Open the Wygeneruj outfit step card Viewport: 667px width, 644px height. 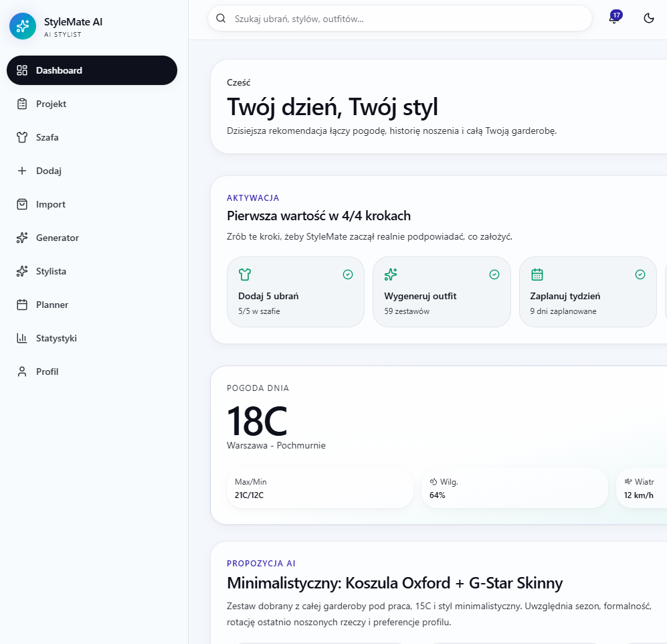442,292
